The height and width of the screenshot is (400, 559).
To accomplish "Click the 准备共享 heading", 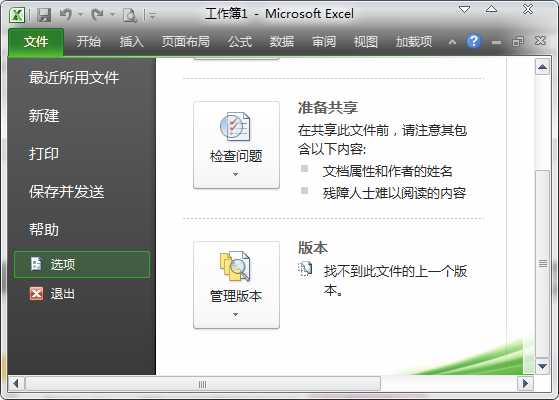I will [x=328, y=107].
